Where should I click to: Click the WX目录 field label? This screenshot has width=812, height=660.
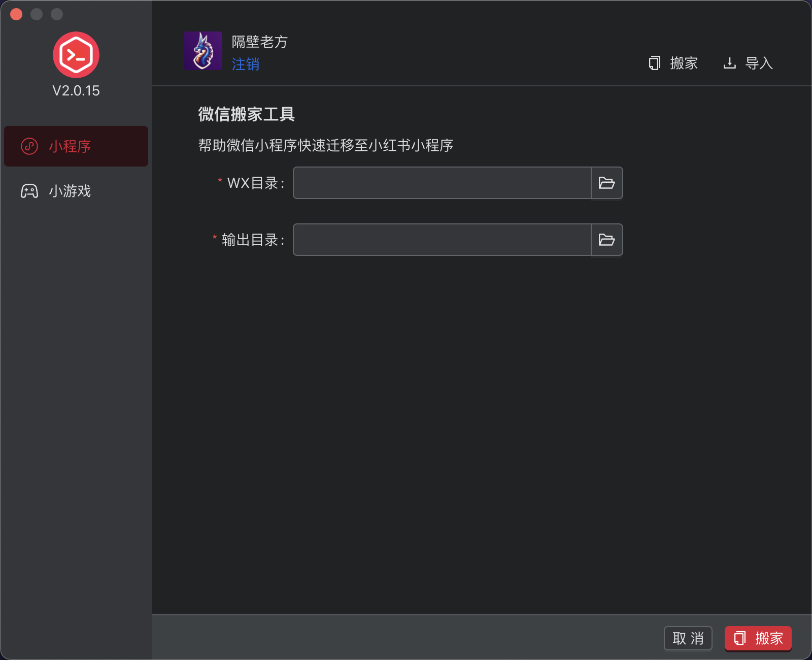256,183
